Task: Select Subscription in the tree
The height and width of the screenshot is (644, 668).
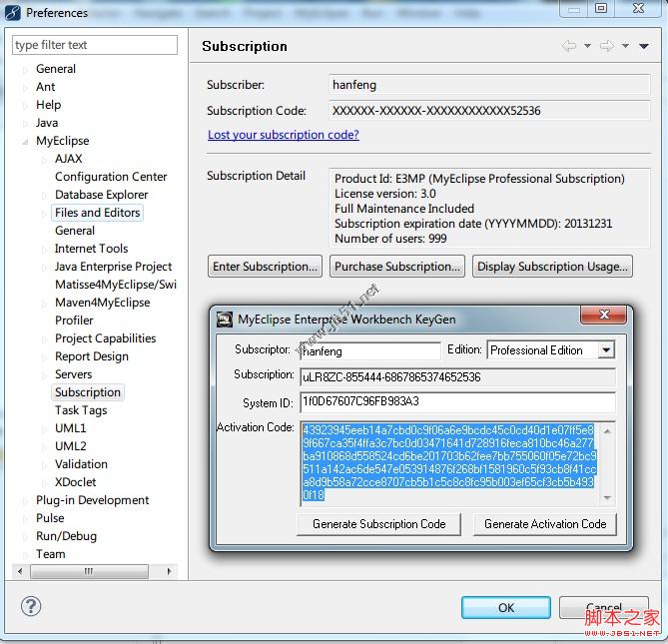Action: coord(88,392)
